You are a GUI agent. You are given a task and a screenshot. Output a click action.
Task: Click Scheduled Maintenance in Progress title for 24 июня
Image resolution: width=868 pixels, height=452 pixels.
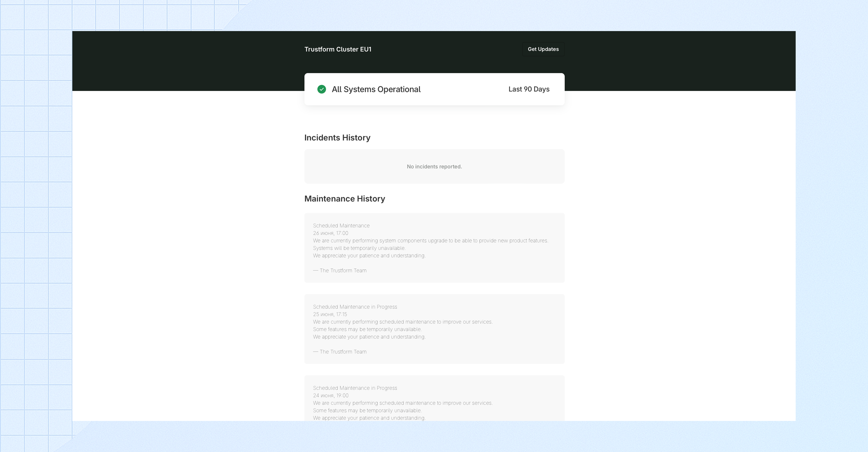point(355,388)
